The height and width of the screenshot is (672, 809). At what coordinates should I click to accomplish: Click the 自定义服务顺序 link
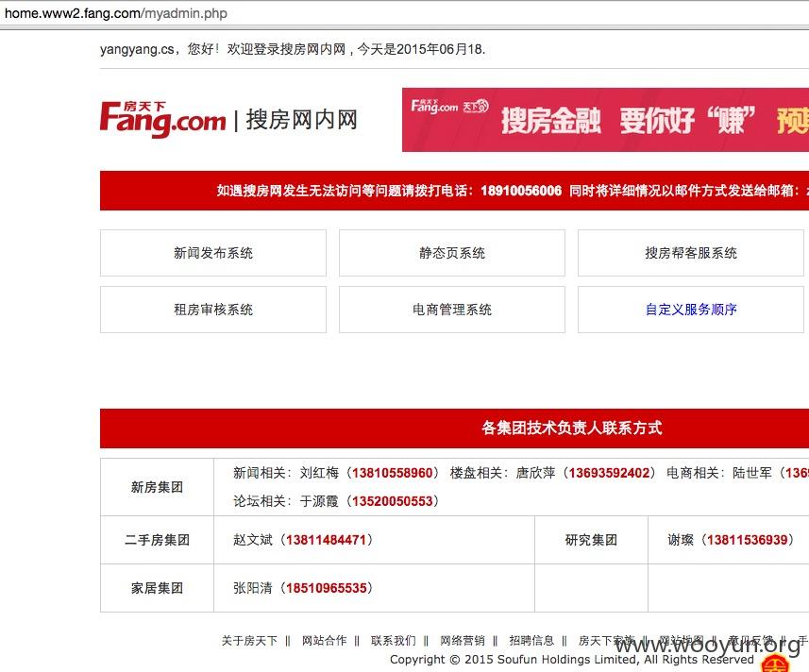[x=691, y=310]
